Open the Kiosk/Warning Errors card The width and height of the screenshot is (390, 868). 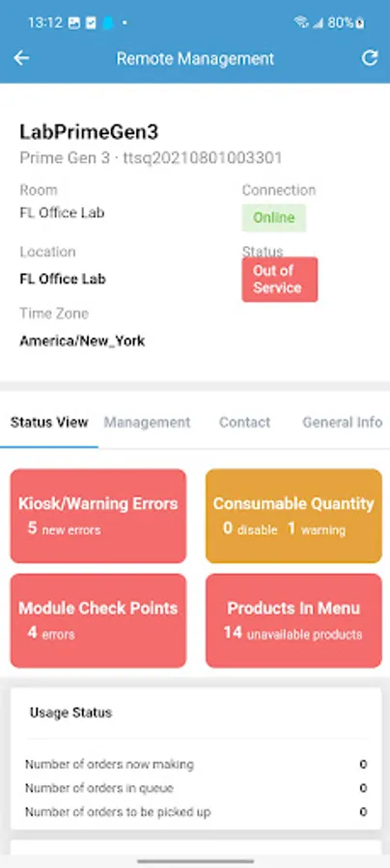point(98,516)
